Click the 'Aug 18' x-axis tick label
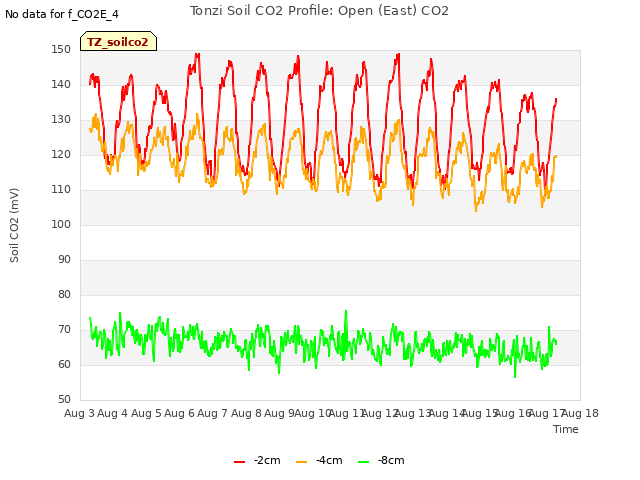The height and width of the screenshot is (480, 640). (x=580, y=413)
